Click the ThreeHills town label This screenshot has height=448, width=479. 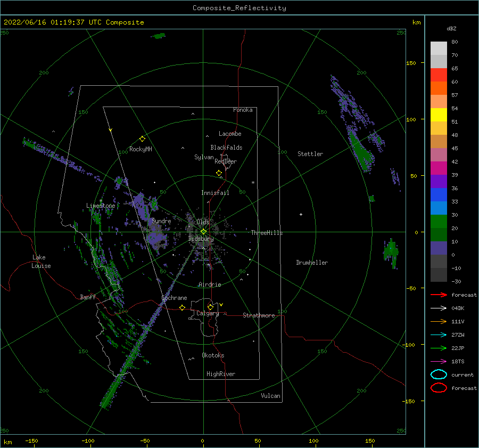pyautogui.click(x=267, y=233)
